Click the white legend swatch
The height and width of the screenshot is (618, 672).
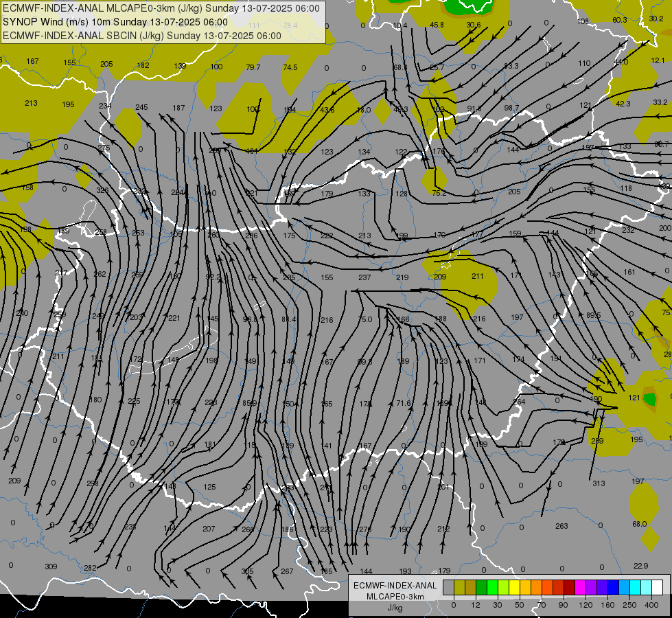tap(658, 587)
